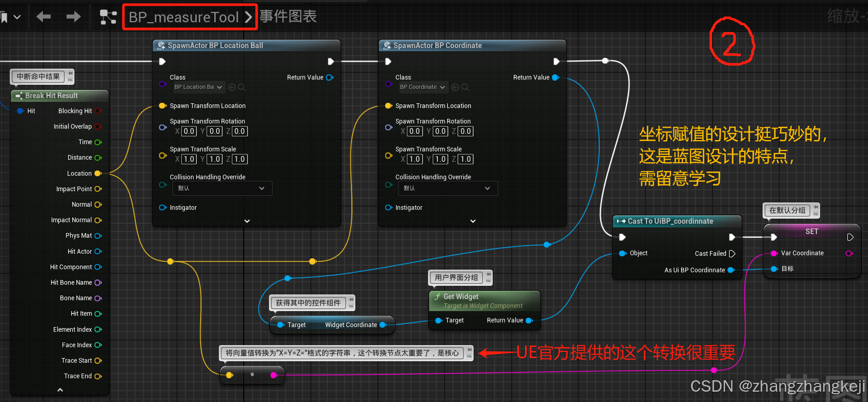The height and width of the screenshot is (402, 868).
Task: Click the Hit input pin on Break Hit Result
Action: point(21,111)
